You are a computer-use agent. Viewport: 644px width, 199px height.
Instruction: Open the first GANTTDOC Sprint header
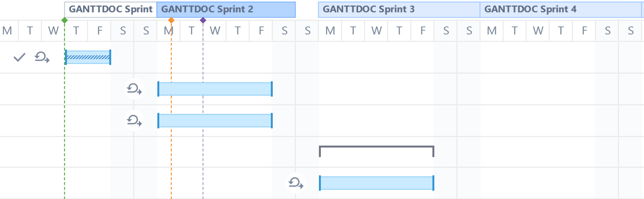click(x=110, y=10)
